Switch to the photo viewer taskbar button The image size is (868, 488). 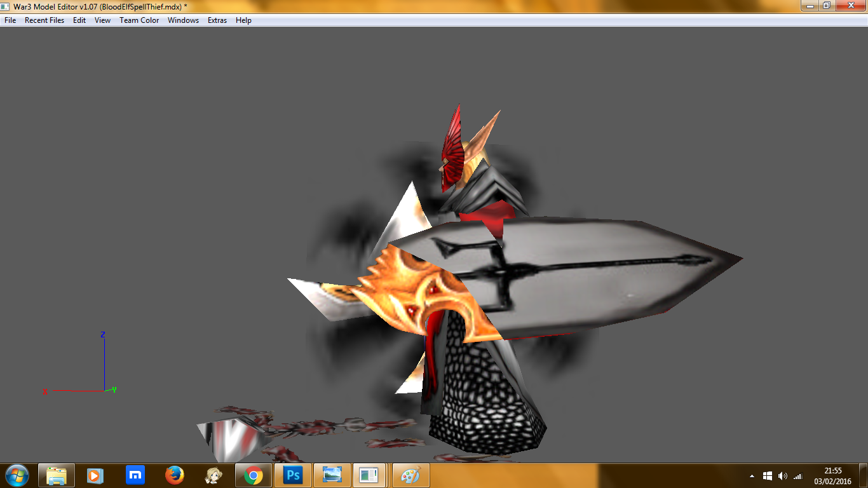click(x=332, y=475)
